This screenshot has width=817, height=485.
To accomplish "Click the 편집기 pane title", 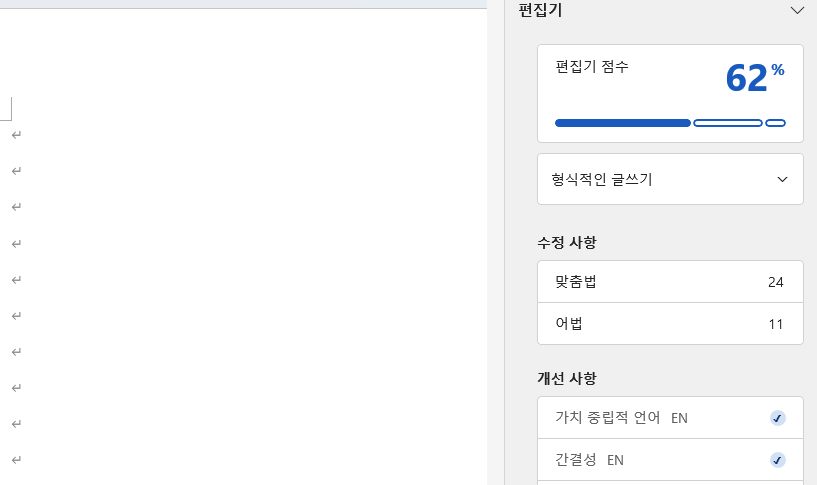I will tap(540, 11).
